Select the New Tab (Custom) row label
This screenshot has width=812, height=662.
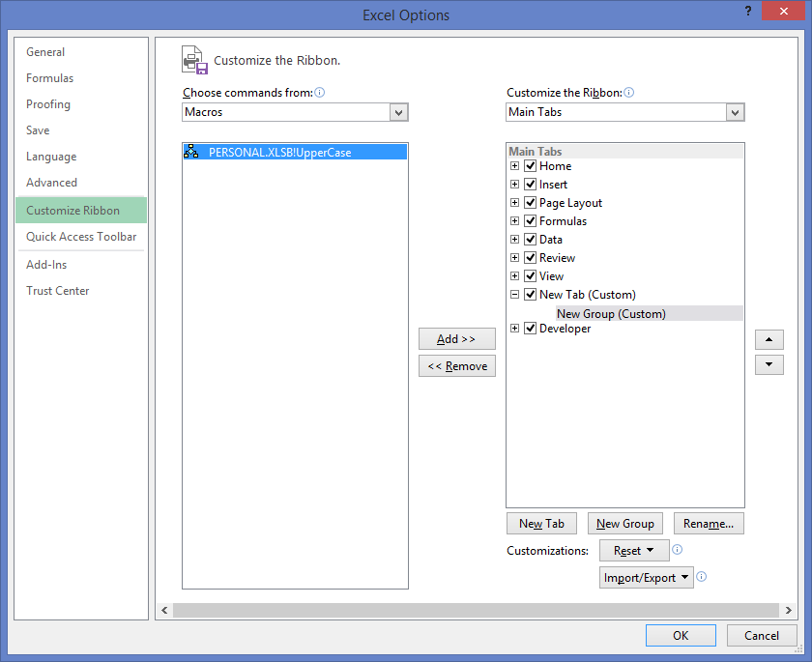click(588, 295)
